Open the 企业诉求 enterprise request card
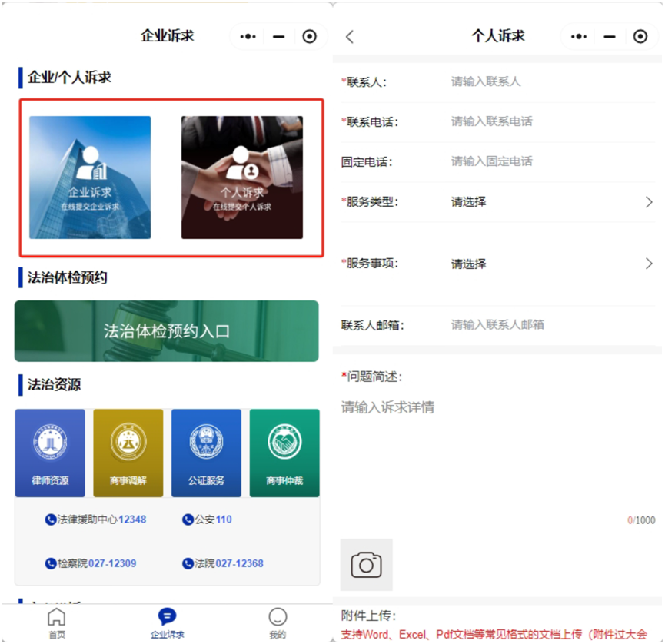This screenshot has width=665, height=644. coord(90,178)
